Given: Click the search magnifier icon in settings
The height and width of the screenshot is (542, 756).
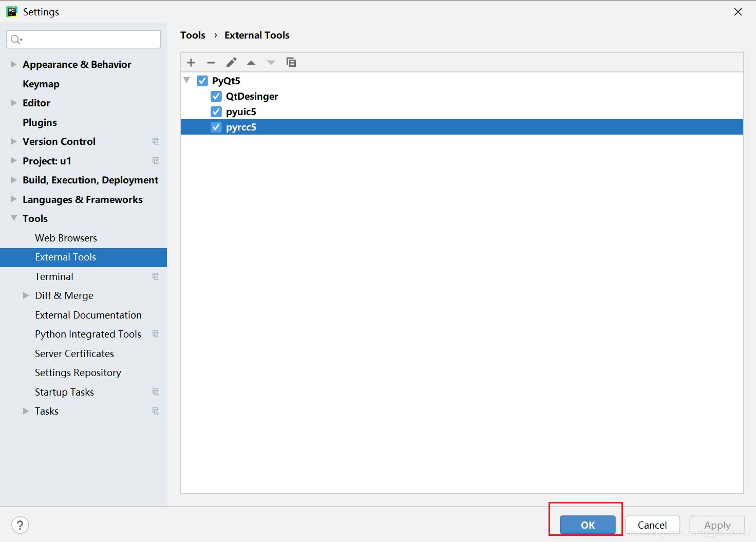Looking at the screenshot, I should coord(16,40).
